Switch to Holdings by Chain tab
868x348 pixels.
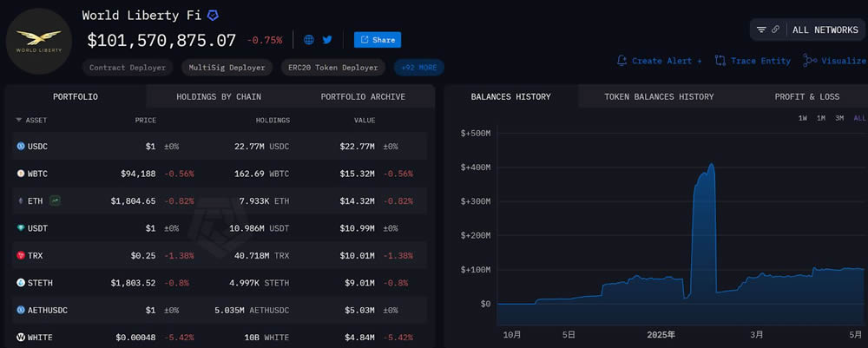click(x=219, y=96)
